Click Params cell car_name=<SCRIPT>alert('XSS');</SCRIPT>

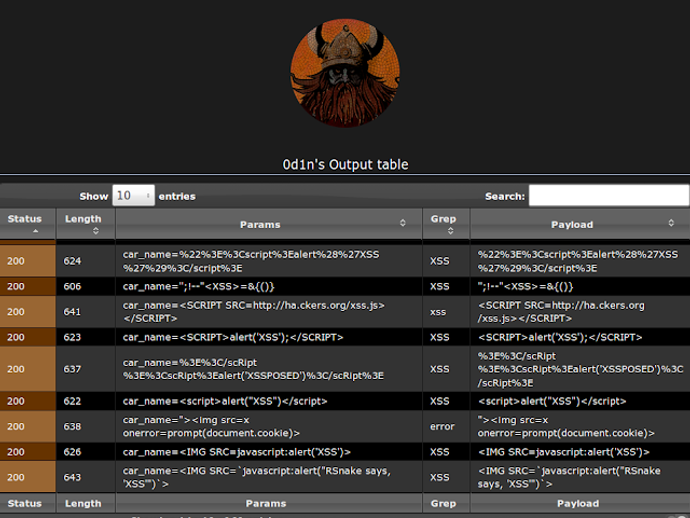[x=269, y=337]
